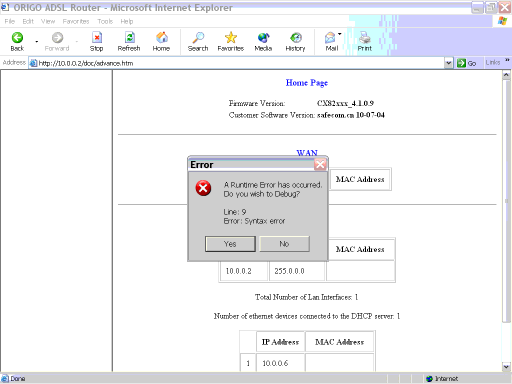Reload the page with the Refresh icon
This screenshot has width=512, height=384.
click(x=129, y=37)
